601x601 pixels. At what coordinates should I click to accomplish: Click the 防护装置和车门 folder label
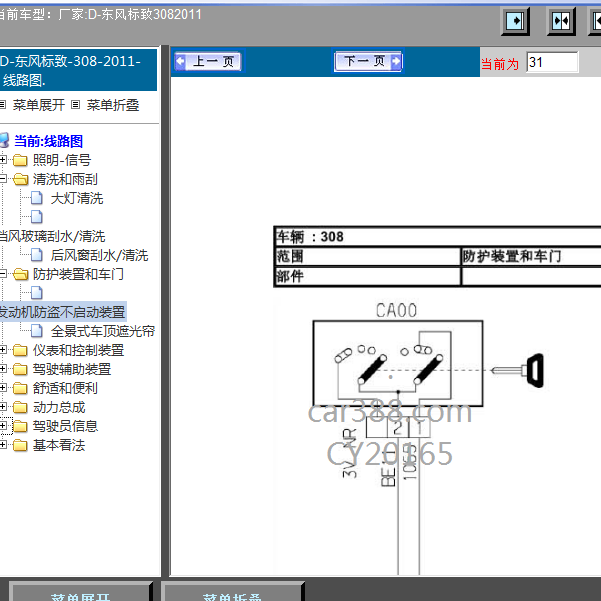(x=78, y=274)
